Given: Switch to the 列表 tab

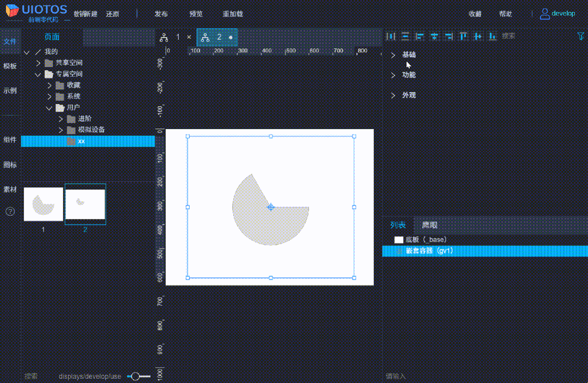Looking at the screenshot, I should tap(398, 225).
